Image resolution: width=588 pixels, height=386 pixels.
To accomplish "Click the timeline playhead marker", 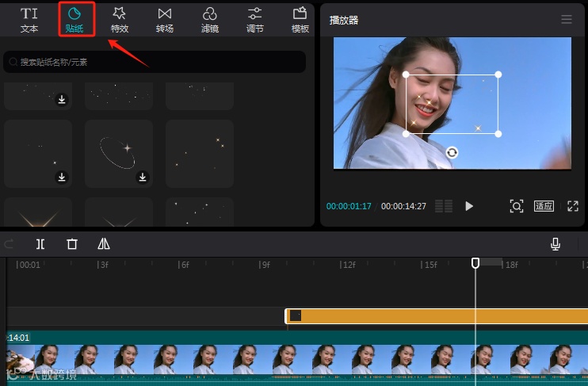I will (x=475, y=262).
